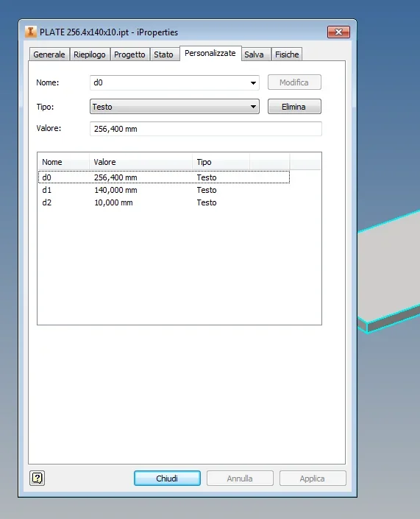The image size is (420, 519).
Task: Click the Elimina button
Action: tap(294, 107)
